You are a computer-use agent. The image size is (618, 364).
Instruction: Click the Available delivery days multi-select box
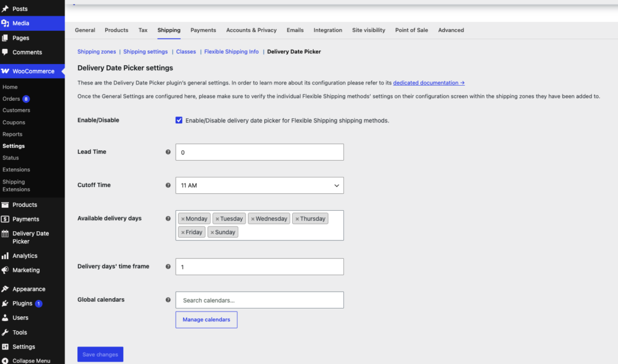tap(260, 226)
